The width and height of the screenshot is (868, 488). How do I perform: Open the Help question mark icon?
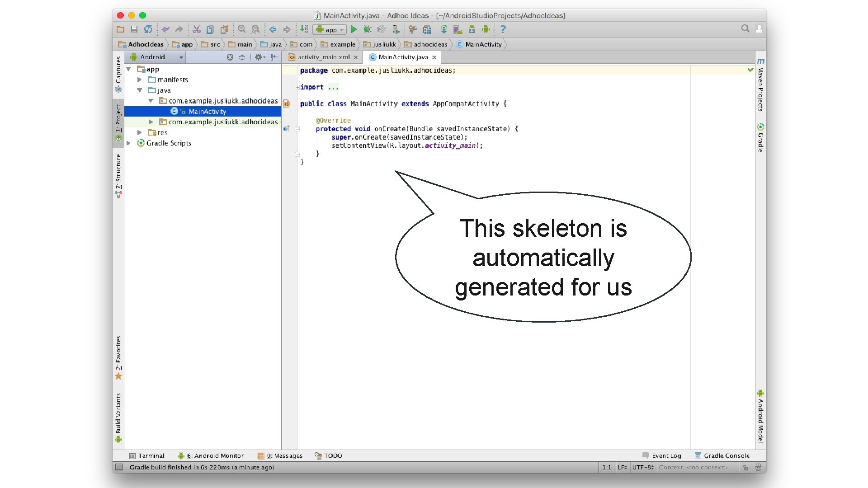click(503, 29)
